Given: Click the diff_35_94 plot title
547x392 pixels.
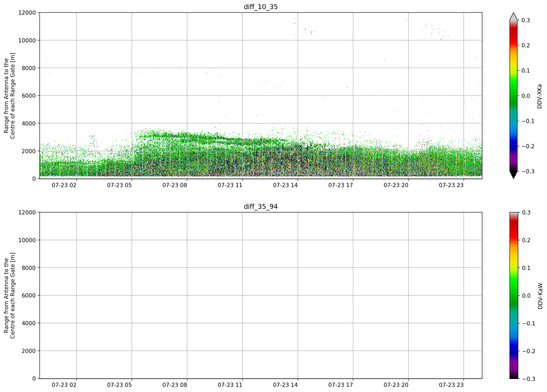Looking at the screenshot, I should pos(261,207).
